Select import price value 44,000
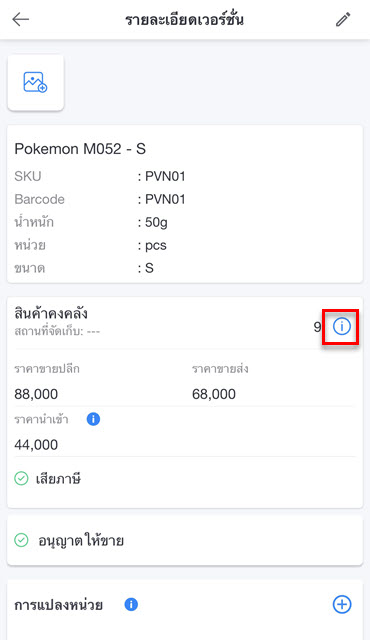Screen dimensions: 370x640 pyautogui.click(x=36, y=445)
